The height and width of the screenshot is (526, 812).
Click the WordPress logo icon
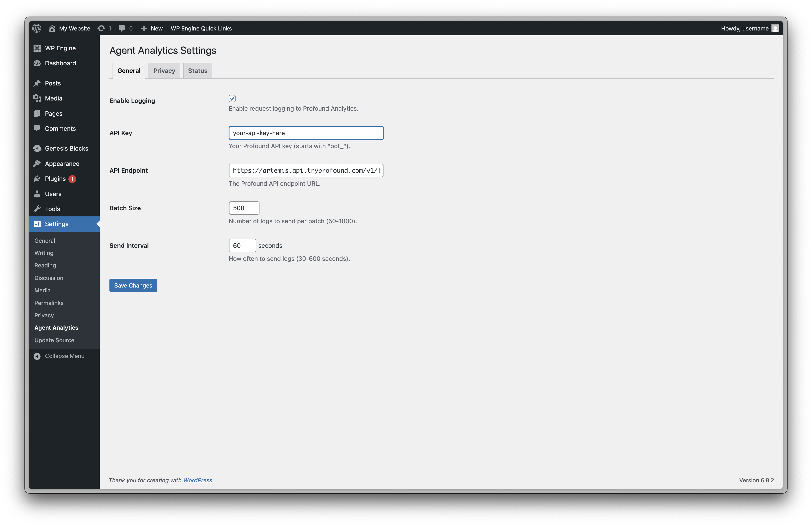coord(36,28)
